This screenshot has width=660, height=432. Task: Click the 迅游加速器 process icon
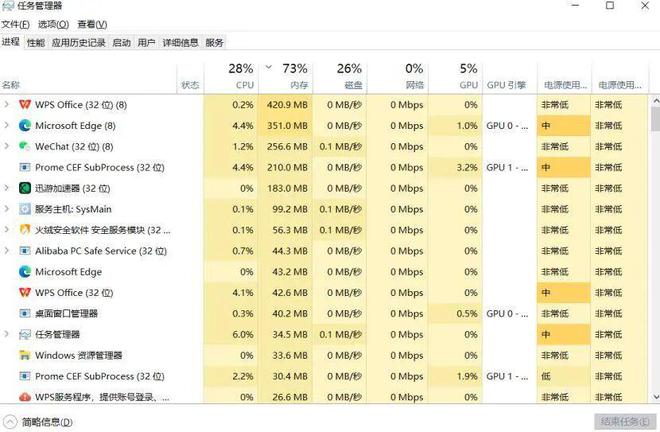click(x=25, y=188)
